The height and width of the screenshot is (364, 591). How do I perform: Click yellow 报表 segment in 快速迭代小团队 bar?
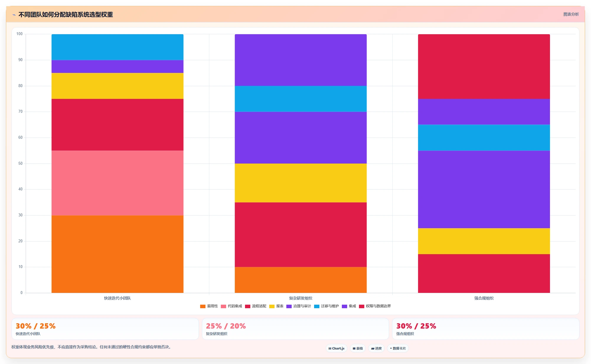point(117,86)
